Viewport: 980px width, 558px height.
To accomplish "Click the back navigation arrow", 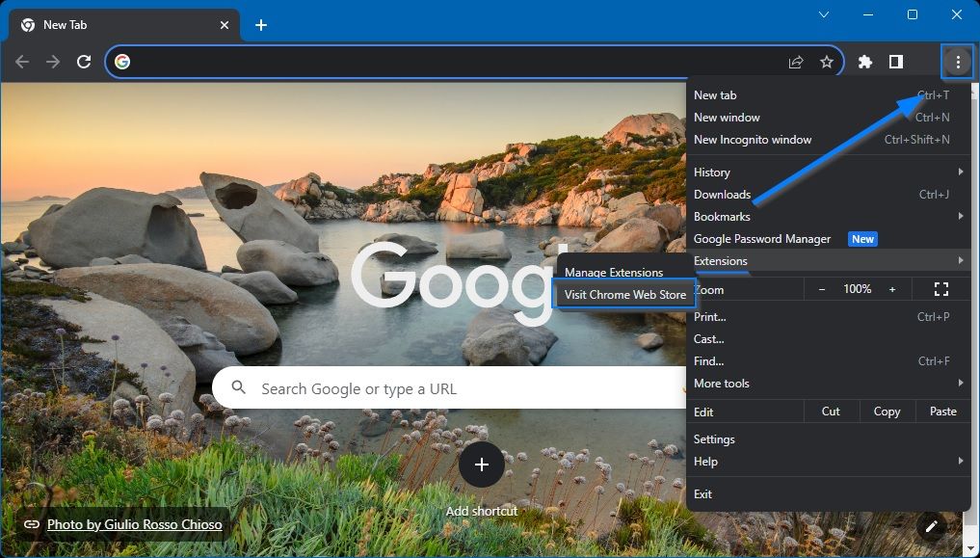I will (21, 61).
